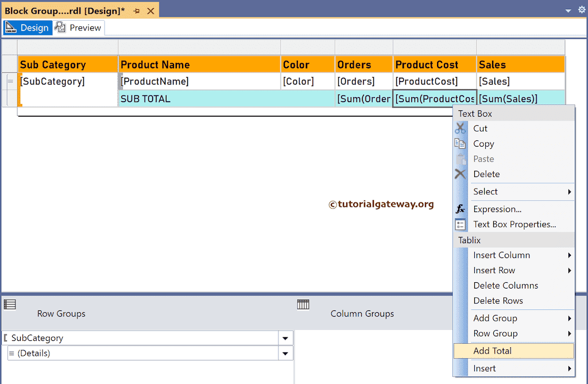The height and width of the screenshot is (384, 588).
Task: Click the Row Groups panel icon
Action: tap(10, 305)
